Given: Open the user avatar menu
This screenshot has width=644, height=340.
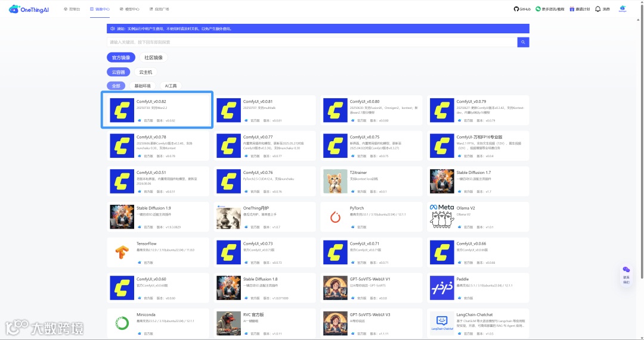Looking at the screenshot, I should pos(623,9).
